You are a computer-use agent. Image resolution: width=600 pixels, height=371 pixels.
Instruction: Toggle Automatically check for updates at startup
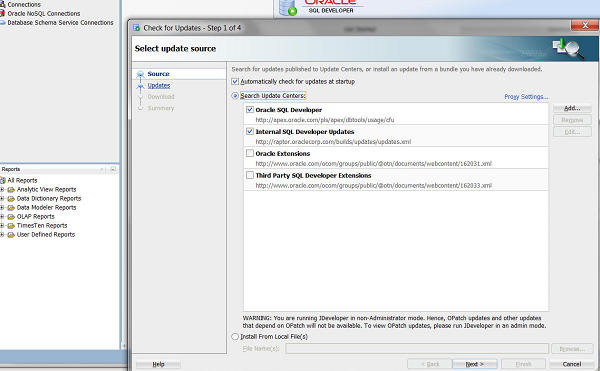tap(235, 81)
